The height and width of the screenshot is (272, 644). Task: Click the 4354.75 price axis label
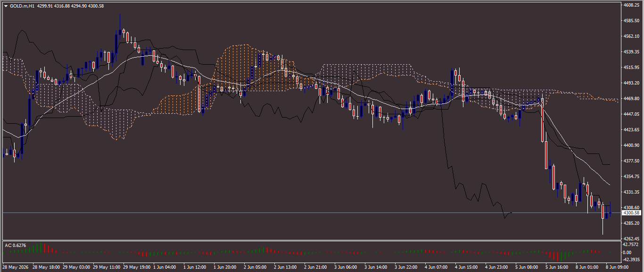click(x=630, y=177)
